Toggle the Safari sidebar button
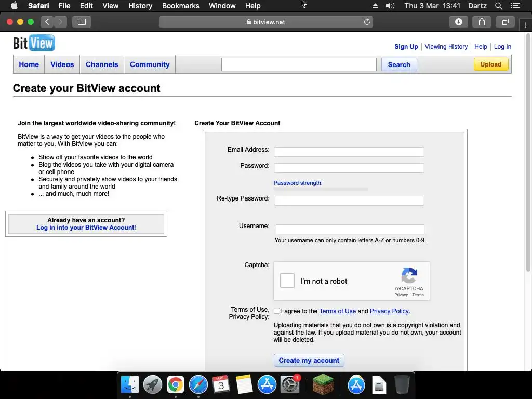532x399 pixels. tap(82, 22)
